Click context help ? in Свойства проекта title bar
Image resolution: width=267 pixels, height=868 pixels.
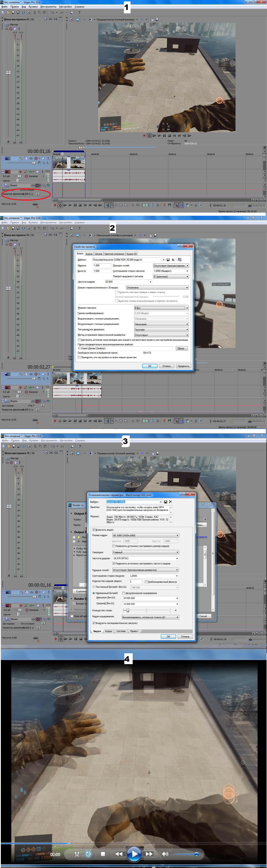pos(180,246)
